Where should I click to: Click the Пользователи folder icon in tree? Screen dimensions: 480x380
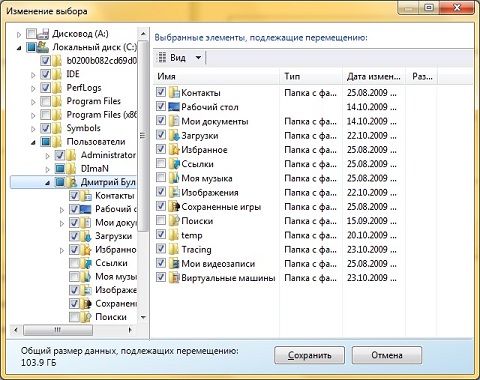coord(58,142)
